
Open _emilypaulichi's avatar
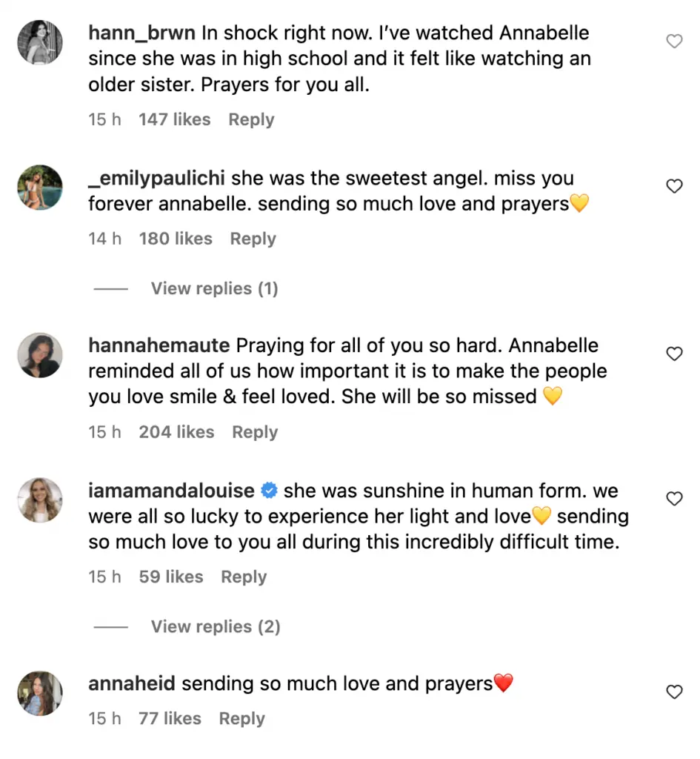40,187
